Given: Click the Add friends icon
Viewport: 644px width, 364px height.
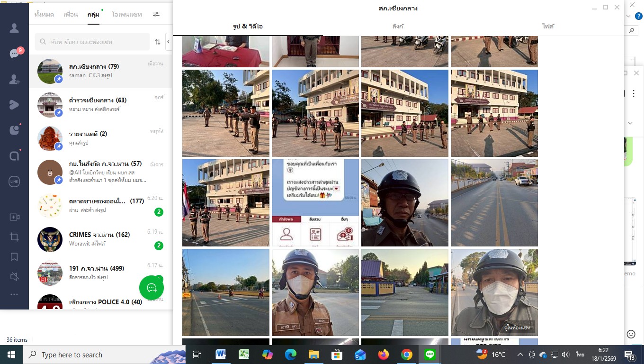Looking at the screenshot, I should coord(14,79).
